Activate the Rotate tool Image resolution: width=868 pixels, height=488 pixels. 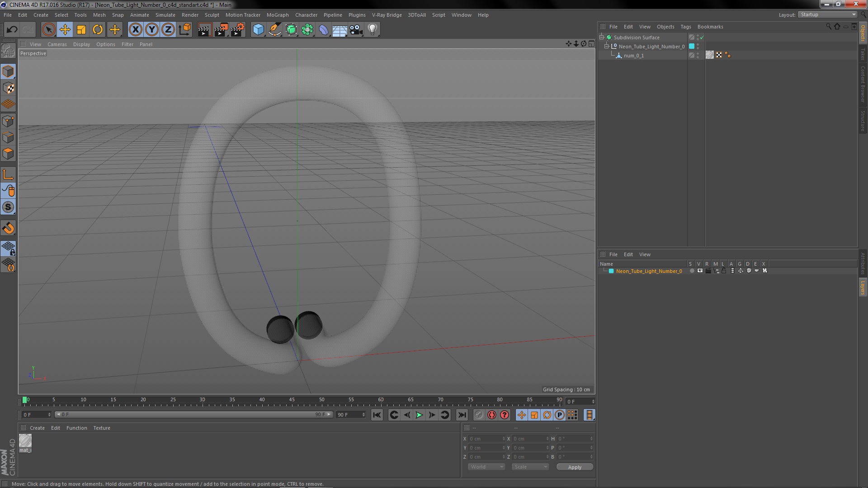click(98, 30)
